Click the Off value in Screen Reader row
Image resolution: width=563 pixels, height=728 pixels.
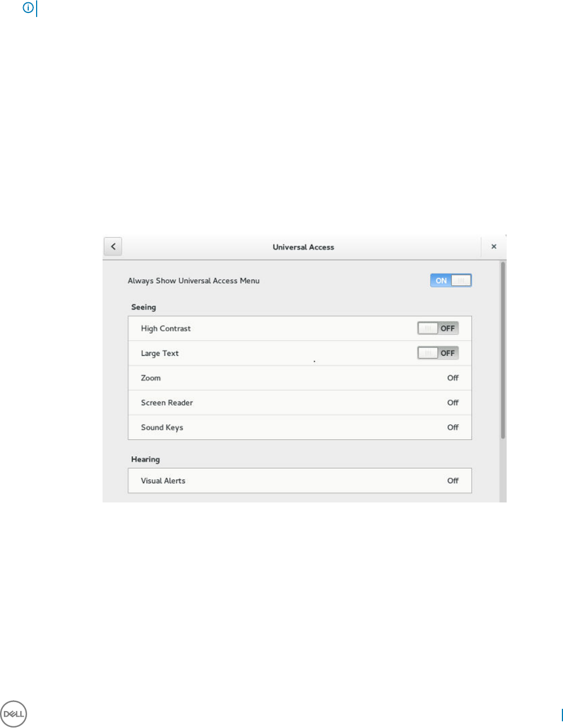point(453,403)
